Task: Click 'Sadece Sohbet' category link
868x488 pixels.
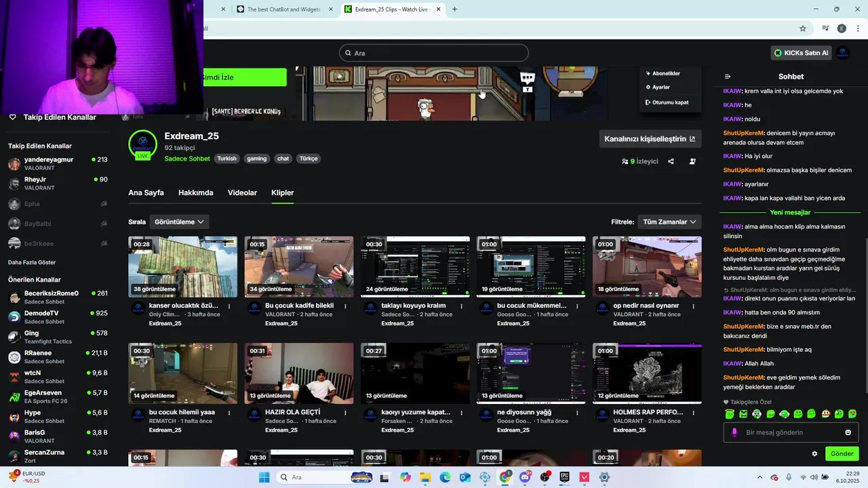Action: pyautogui.click(x=187, y=159)
